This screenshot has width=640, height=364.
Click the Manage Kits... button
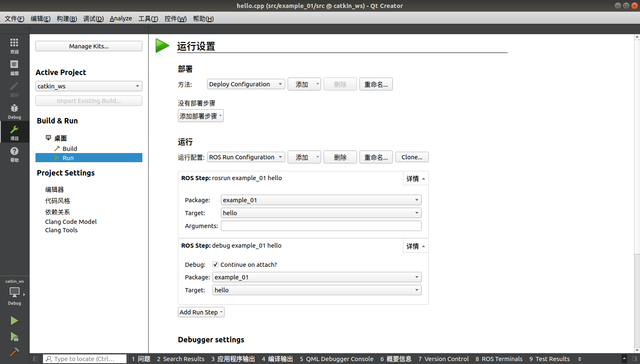click(x=89, y=46)
